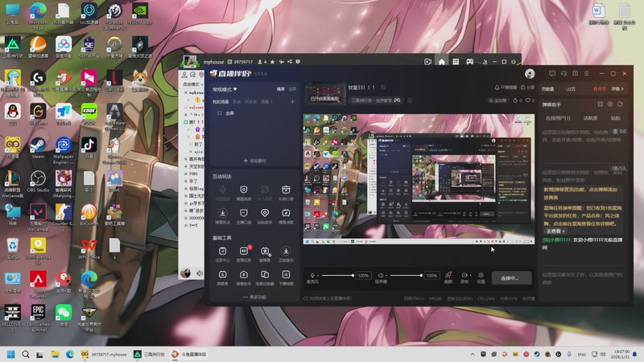The width and height of the screenshot is (644, 362).
Task: Click the cover thumbnail labeled 已开启画面截取
Action: point(325,94)
